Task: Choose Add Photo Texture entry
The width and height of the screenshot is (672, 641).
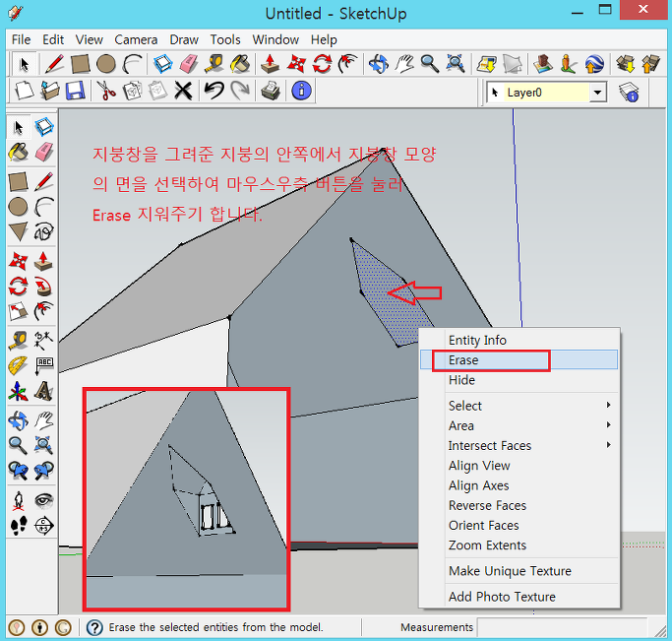Action: point(519,597)
